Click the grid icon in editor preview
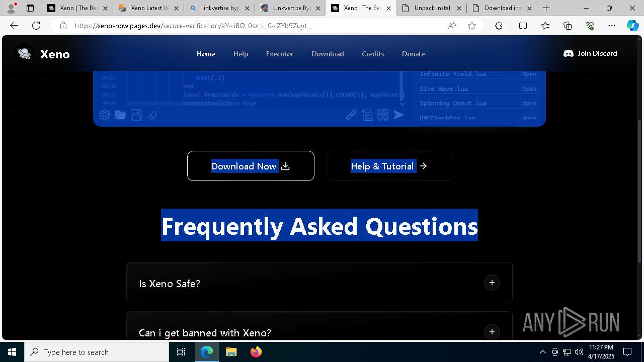Image resolution: width=644 pixels, height=362 pixels. pos(383,115)
